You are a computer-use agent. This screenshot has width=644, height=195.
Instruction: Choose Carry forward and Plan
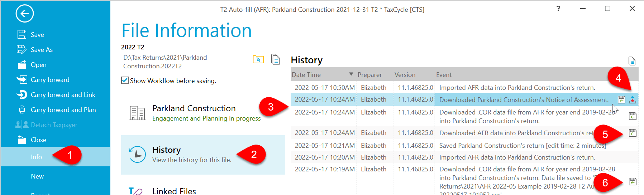(63, 110)
